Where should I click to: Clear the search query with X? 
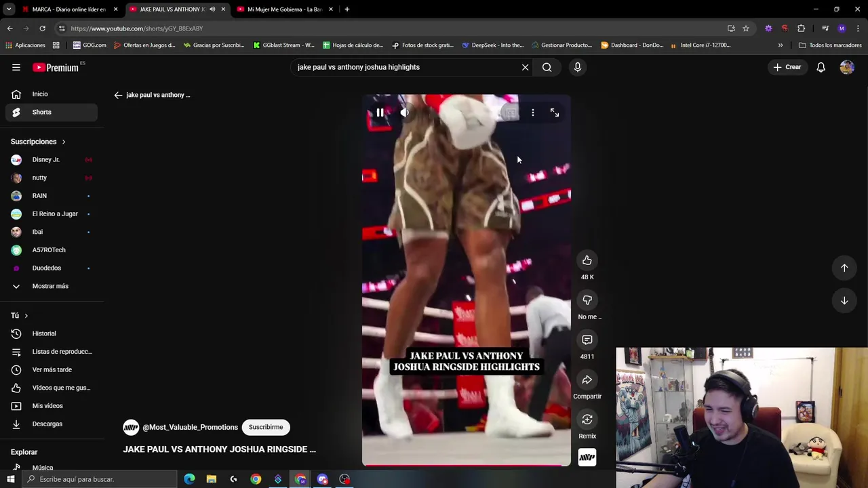click(525, 67)
